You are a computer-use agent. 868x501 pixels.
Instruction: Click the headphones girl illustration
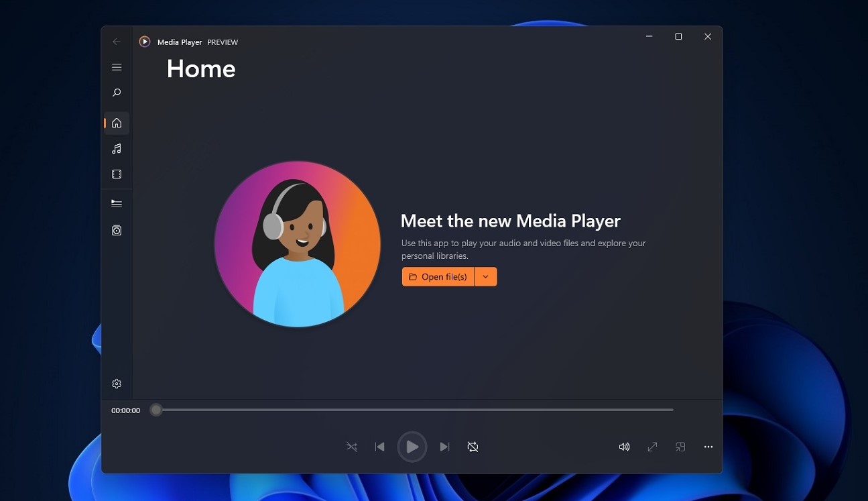click(x=298, y=244)
